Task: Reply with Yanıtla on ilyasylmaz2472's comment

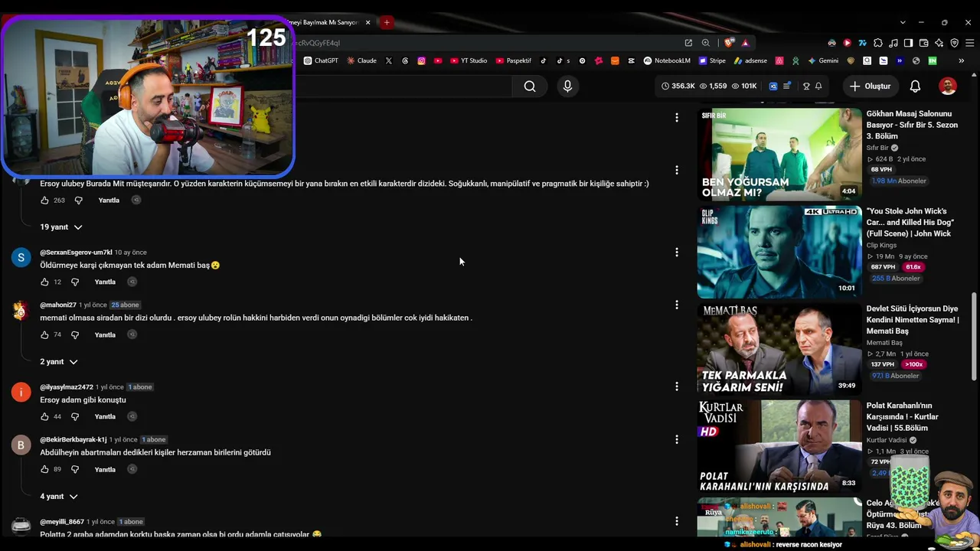Action: (105, 417)
